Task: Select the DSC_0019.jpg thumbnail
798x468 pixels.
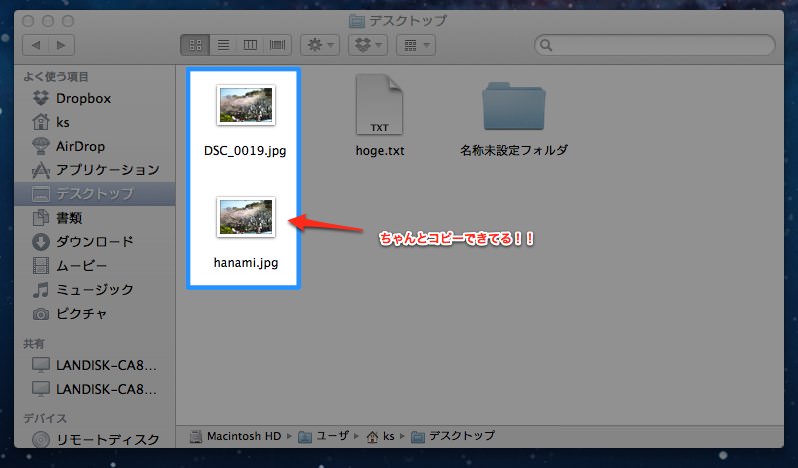Action: click(246, 105)
